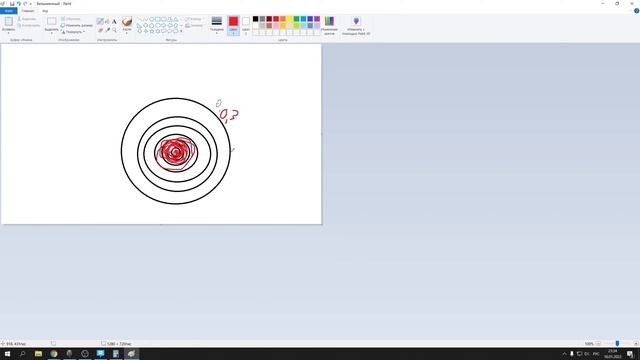This screenshot has height=360, width=640.
Task: Click the Redo icon in quick access toolbar
Action: pyautogui.click(x=25, y=4)
